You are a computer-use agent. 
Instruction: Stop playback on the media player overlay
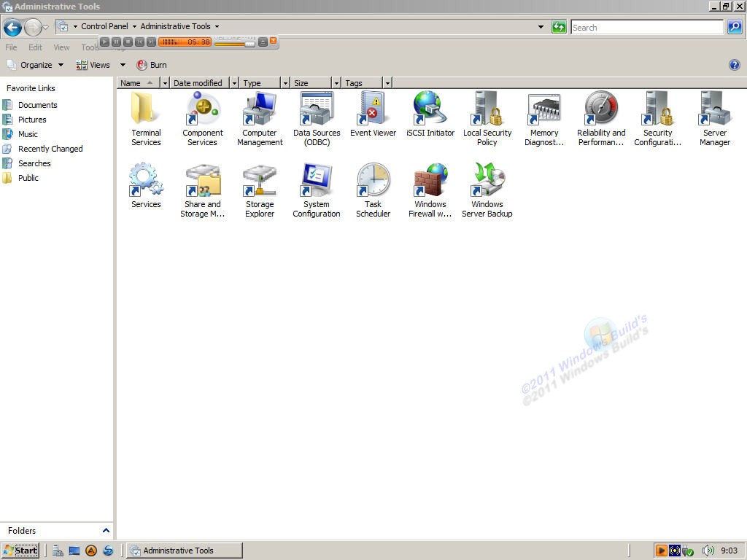[128, 42]
